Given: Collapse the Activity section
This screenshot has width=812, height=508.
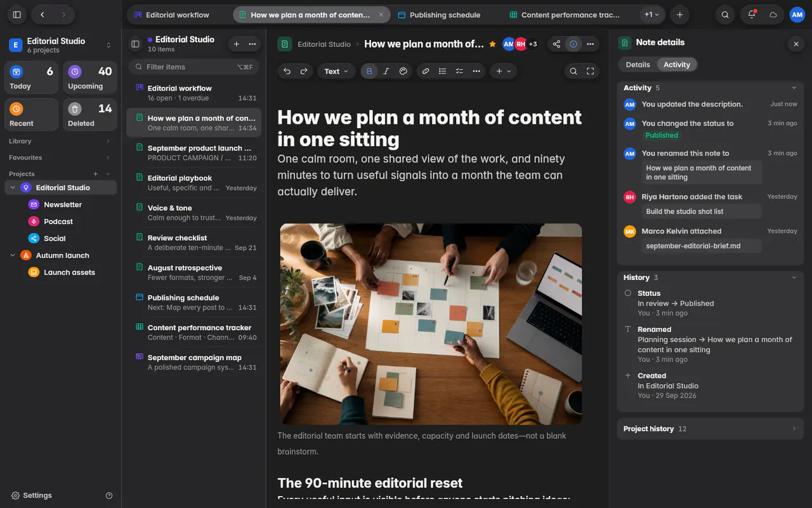Looking at the screenshot, I should (794, 88).
